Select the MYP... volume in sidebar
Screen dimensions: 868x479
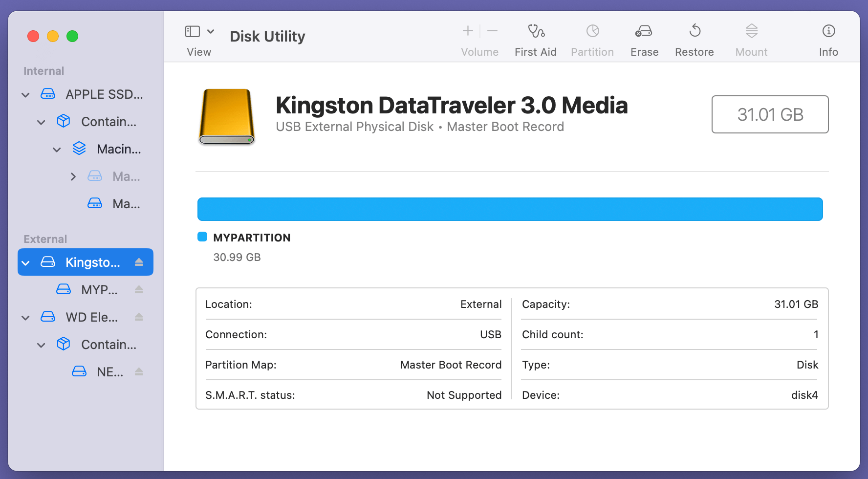click(x=100, y=289)
